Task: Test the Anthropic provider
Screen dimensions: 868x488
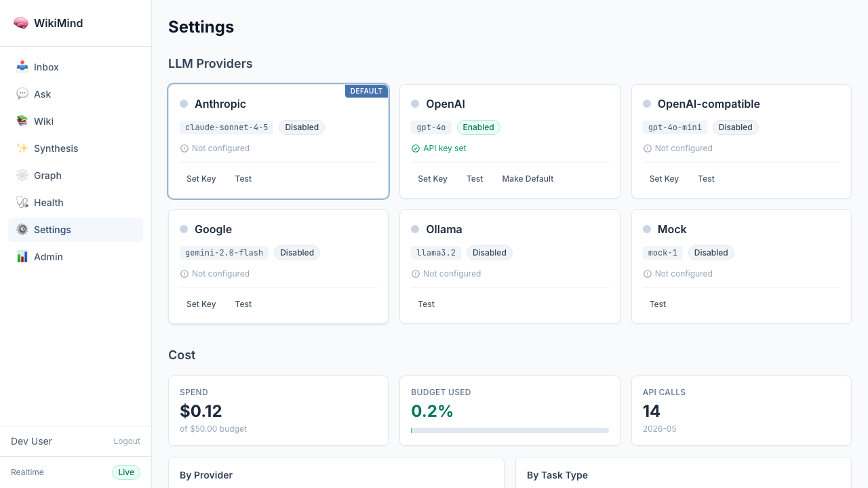Action: [x=243, y=179]
